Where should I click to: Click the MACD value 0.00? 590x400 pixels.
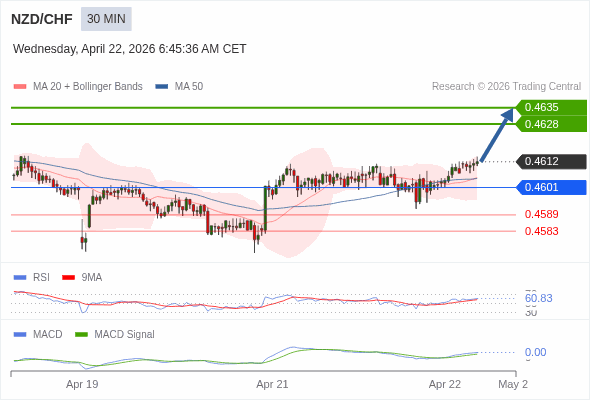click(535, 353)
